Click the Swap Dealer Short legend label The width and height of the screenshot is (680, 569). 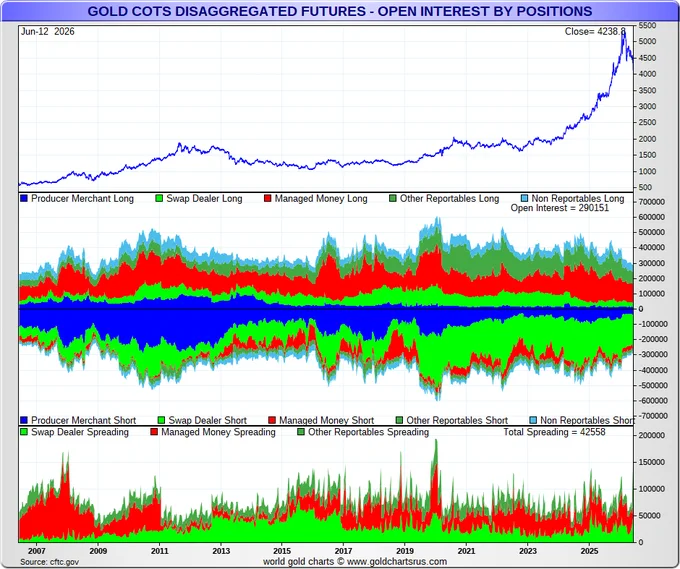coord(207,420)
